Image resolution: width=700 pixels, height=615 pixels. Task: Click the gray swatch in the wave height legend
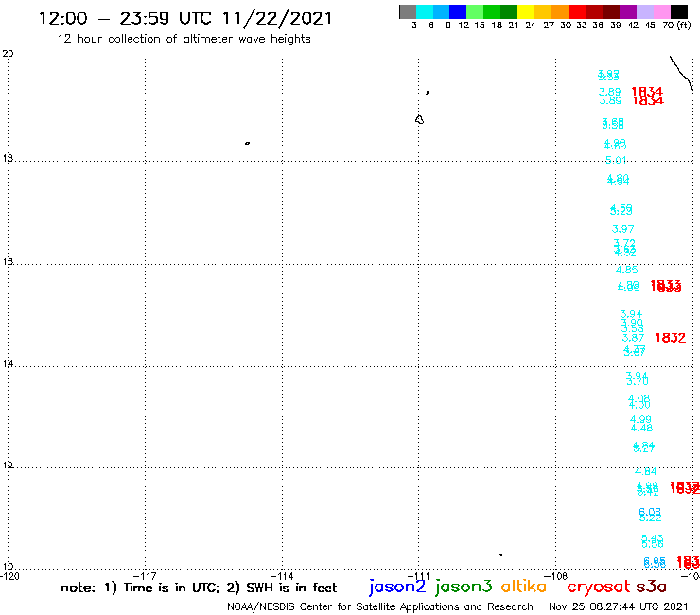408,11
